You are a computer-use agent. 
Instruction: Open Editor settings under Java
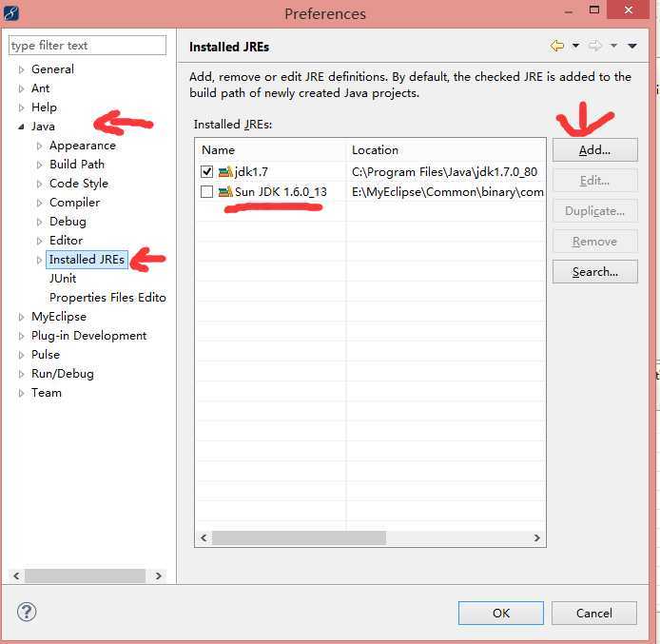click(x=66, y=241)
